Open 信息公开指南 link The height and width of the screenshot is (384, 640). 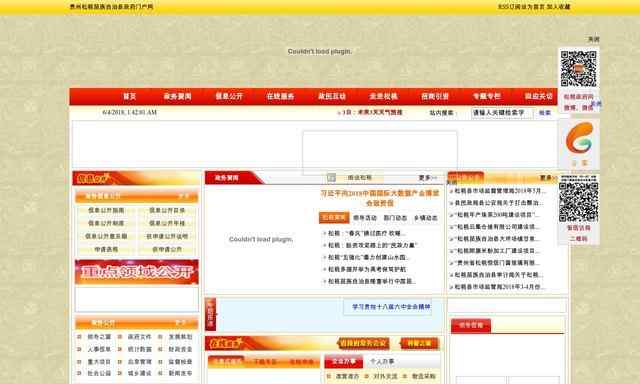106,210
